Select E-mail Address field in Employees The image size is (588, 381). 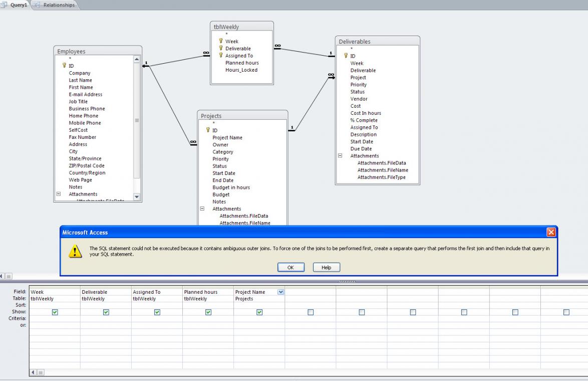(86, 94)
